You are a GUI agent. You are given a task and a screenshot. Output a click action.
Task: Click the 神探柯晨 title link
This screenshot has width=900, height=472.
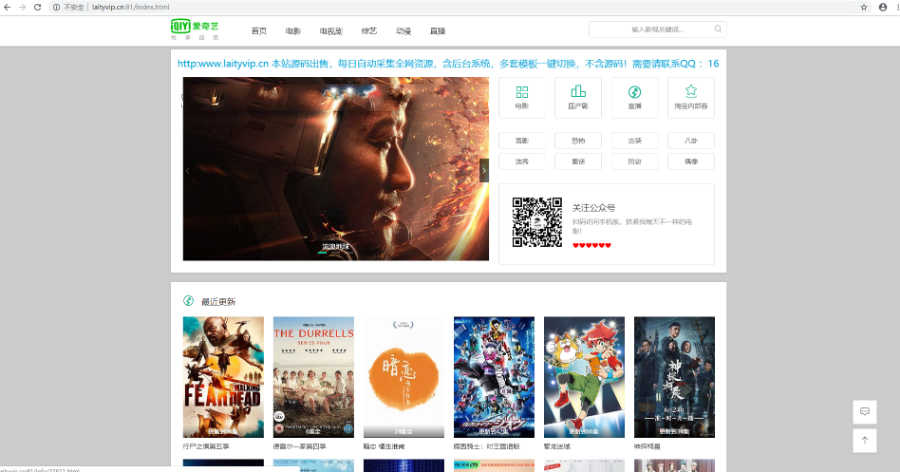tap(647, 446)
